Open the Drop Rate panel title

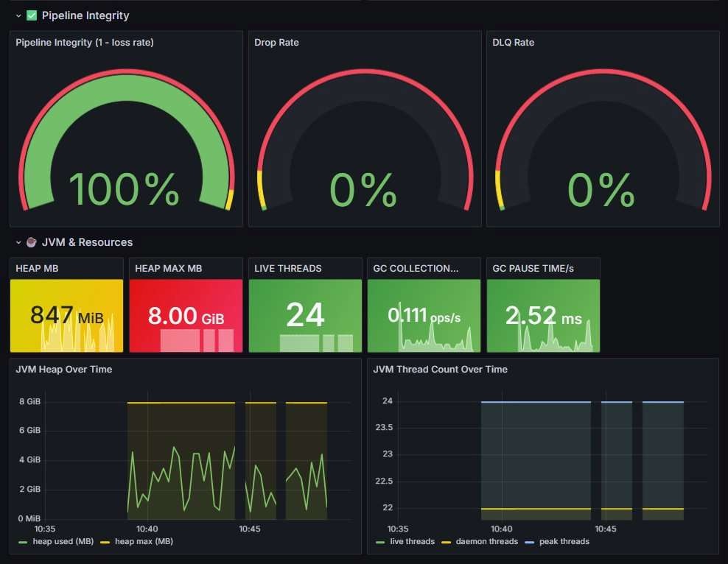(276, 42)
